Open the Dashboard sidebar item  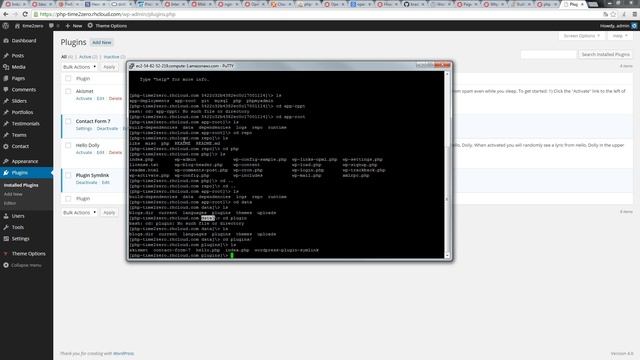[x=24, y=41]
